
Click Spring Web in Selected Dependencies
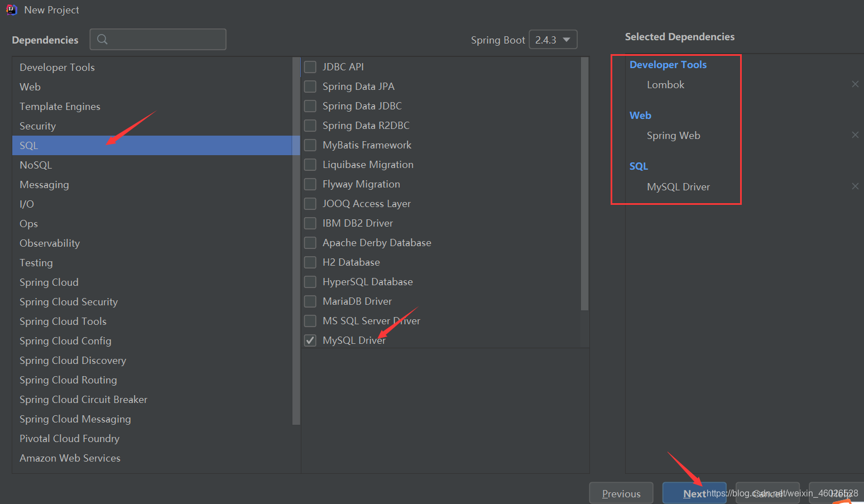[673, 135]
